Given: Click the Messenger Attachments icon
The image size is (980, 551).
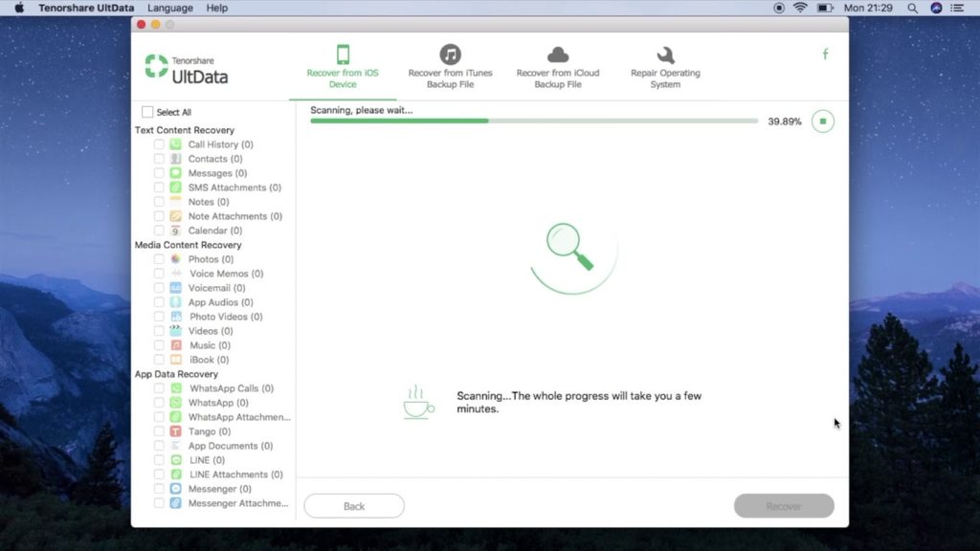Looking at the screenshot, I should point(176,503).
